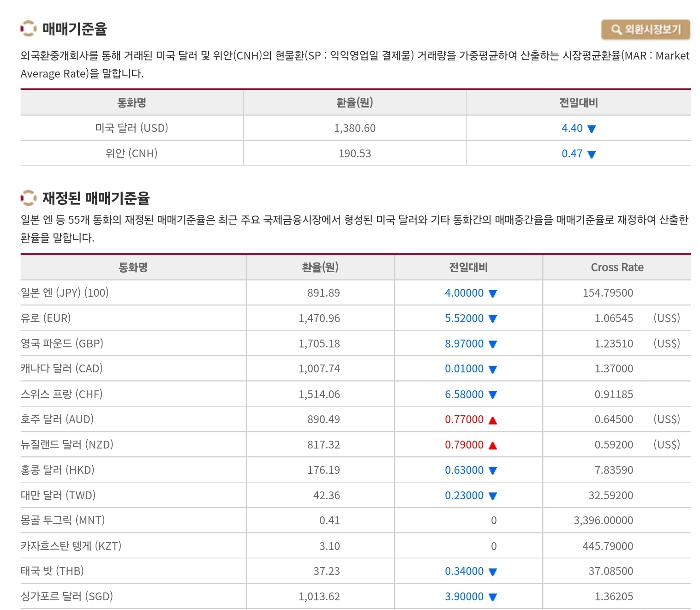
Task: Click the cross rate 3,396.00000
Action: click(604, 520)
